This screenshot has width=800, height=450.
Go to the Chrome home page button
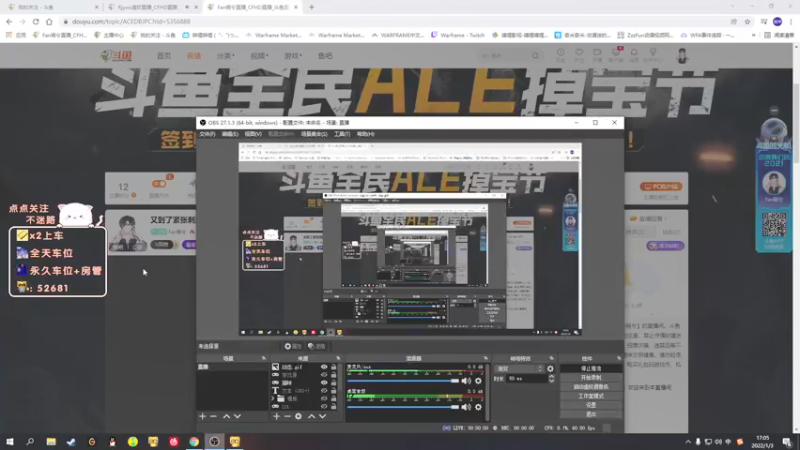click(49, 21)
